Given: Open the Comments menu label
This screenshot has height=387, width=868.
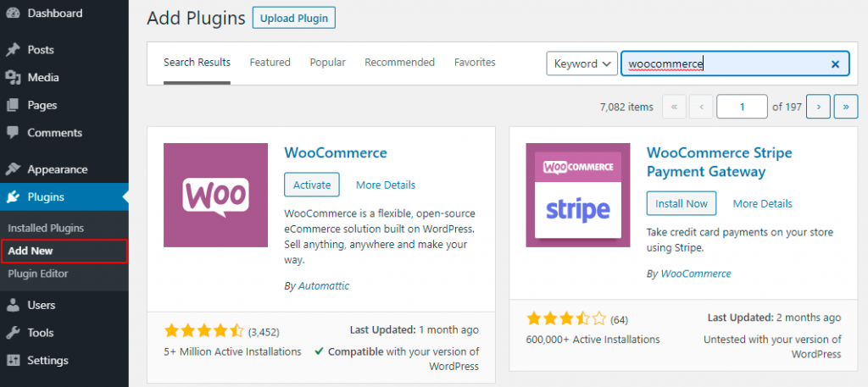Looking at the screenshot, I should click(x=55, y=133).
